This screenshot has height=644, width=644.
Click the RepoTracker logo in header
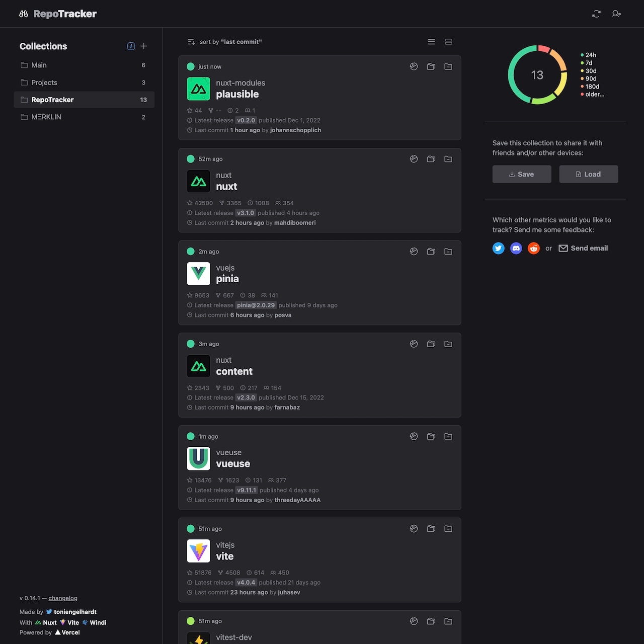(58, 14)
